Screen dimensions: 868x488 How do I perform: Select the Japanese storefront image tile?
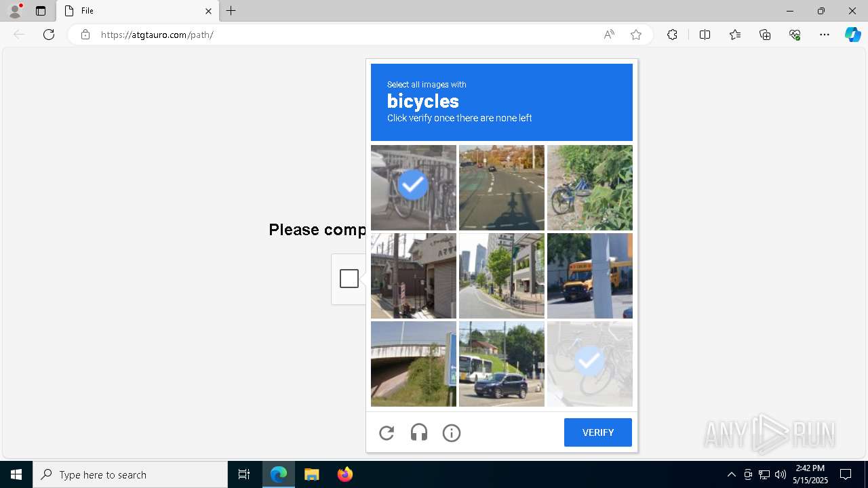click(414, 276)
